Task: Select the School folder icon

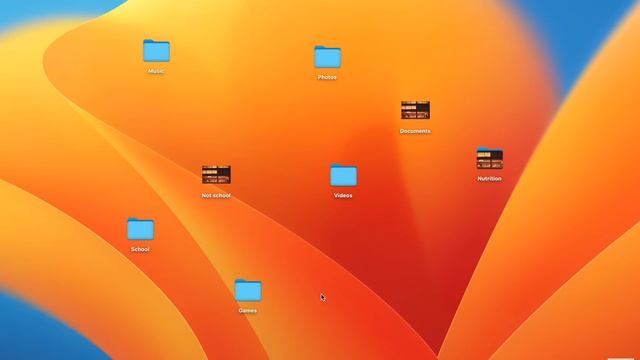Action: click(x=140, y=229)
